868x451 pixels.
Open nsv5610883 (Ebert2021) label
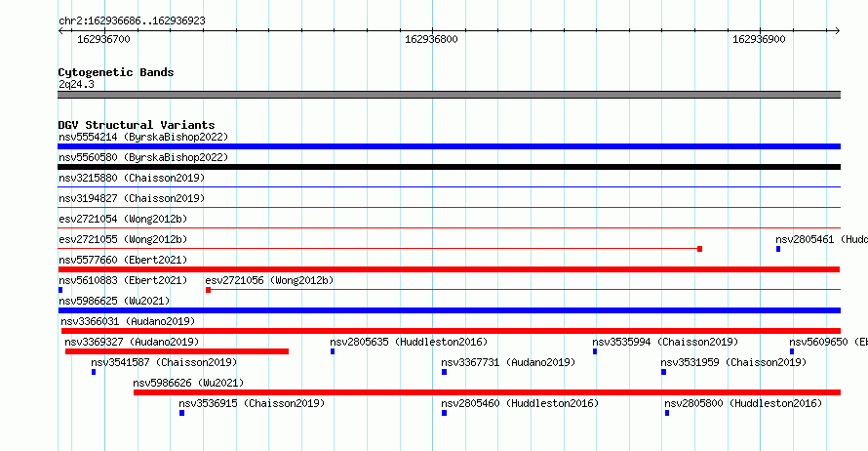coord(123,280)
